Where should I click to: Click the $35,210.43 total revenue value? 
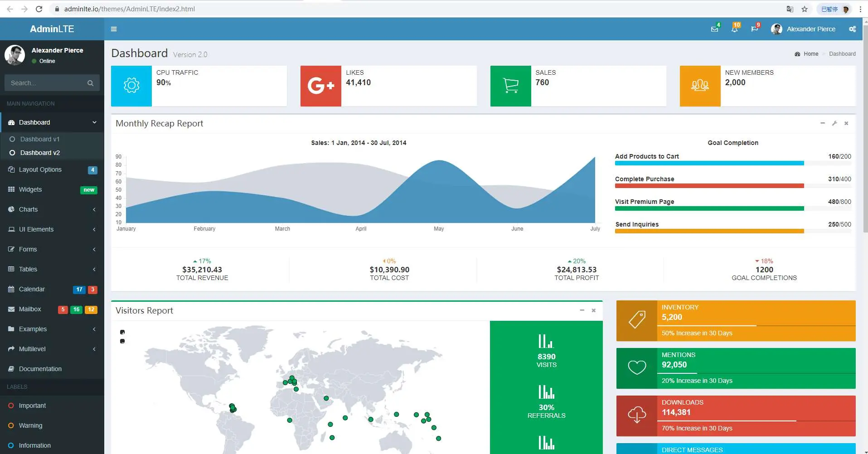pos(202,270)
